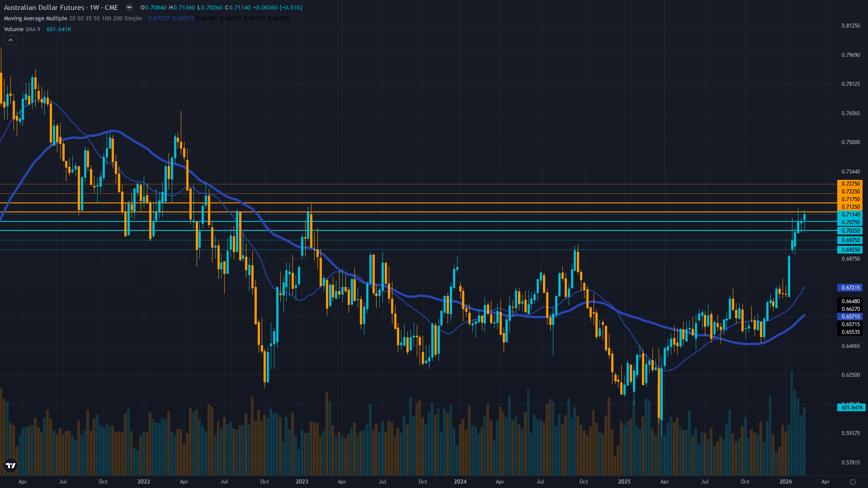Select the orange 0.71250 price label
This screenshot has width=868, height=488.
pyautogui.click(x=850, y=207)
